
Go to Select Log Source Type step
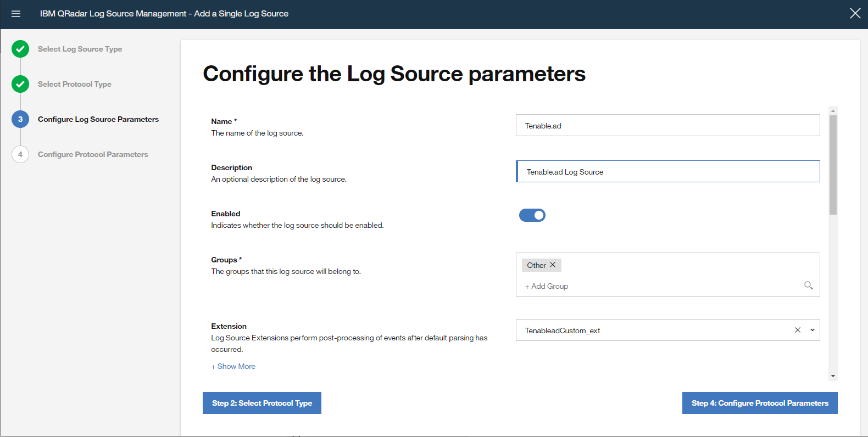point(80,49)
